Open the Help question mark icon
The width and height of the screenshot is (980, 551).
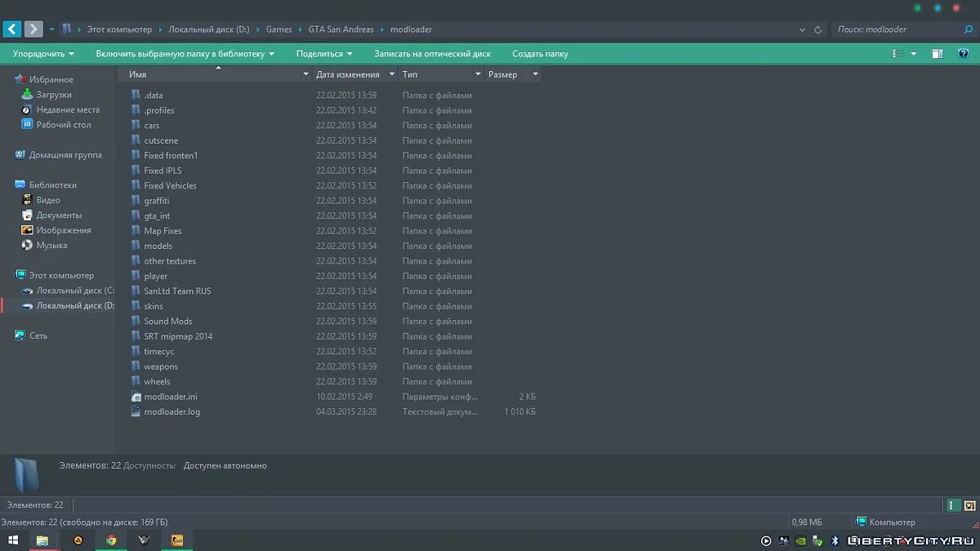[963, 54]
